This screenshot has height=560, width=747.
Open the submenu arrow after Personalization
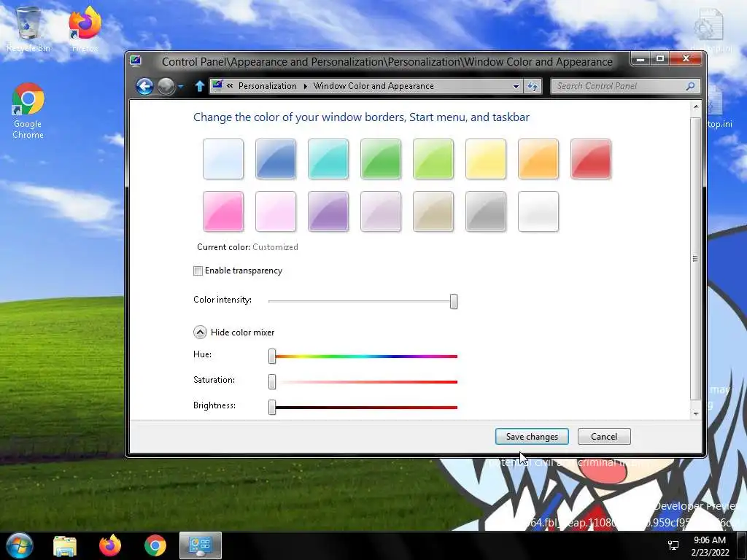[306, 86]
